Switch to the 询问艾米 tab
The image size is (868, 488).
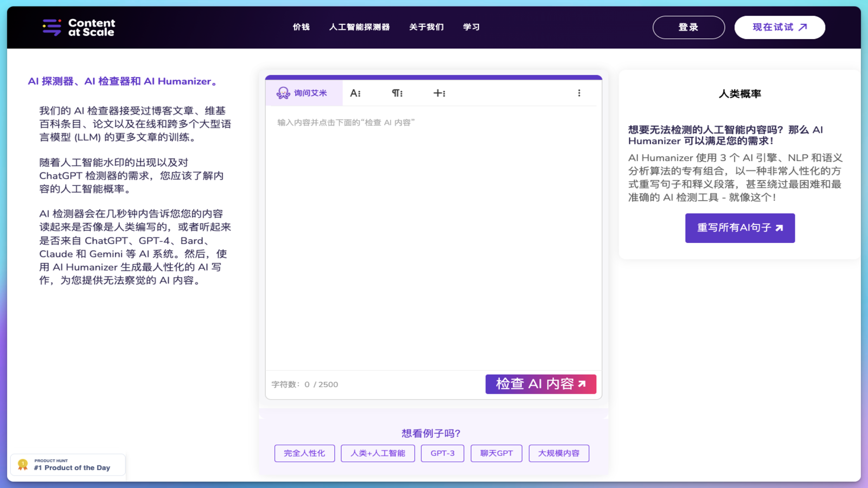pyautogui.click(x=304, y=92)
